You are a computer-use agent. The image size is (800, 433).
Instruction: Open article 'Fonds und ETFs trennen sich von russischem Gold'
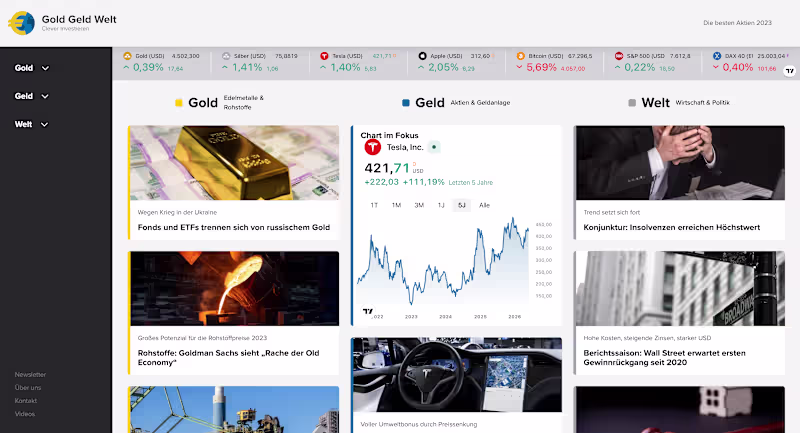(x=234, y=227)
